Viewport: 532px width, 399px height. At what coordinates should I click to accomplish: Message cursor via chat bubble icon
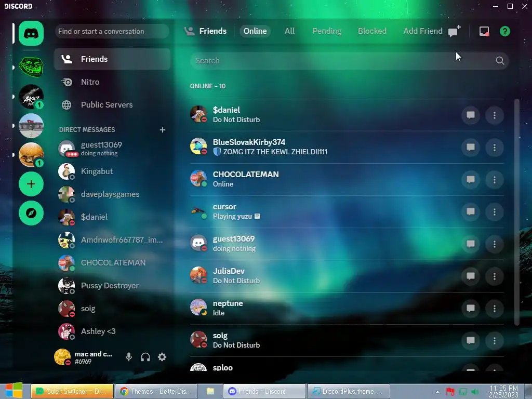click(471, 212)
